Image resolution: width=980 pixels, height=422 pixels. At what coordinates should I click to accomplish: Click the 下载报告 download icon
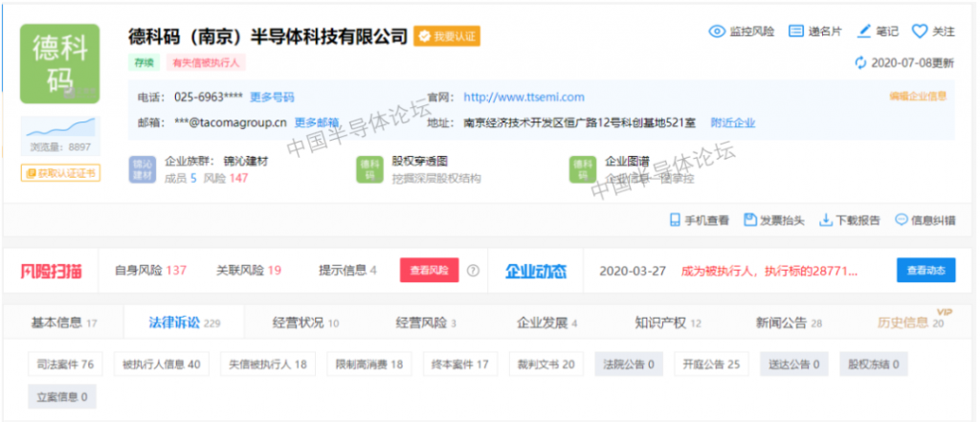point(826,220)
